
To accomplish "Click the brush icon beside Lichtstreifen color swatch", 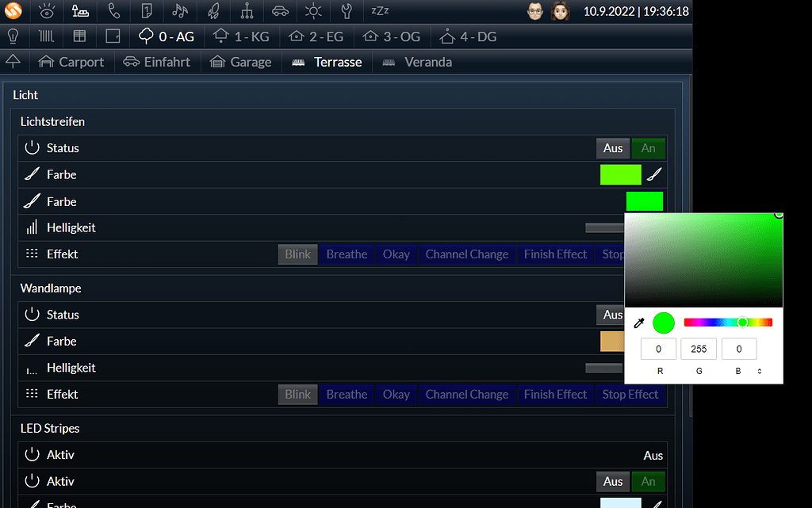I will tap(654, 174).
